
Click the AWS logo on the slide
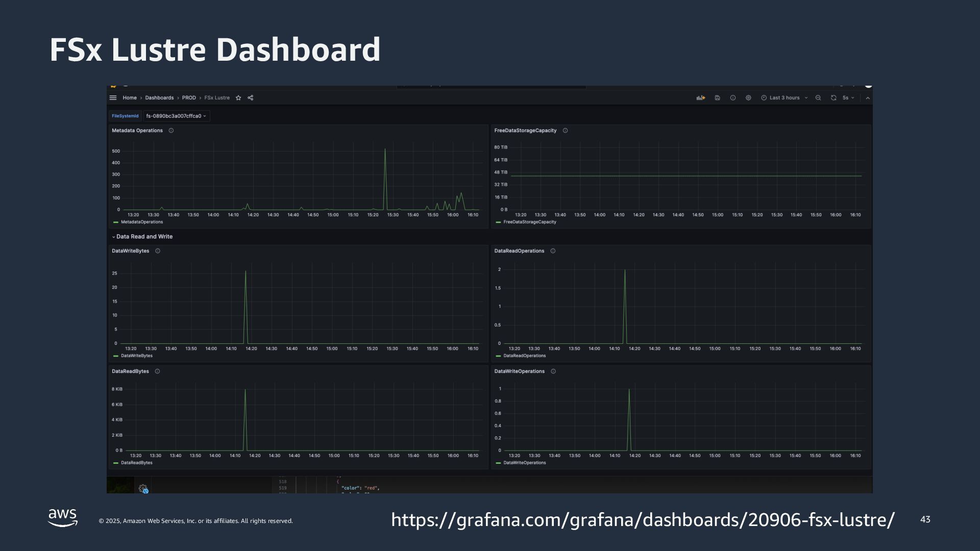63,517
